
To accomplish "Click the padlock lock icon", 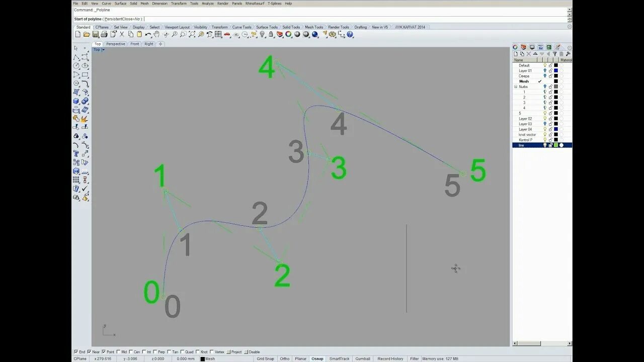I will click(x=271, y=34).
